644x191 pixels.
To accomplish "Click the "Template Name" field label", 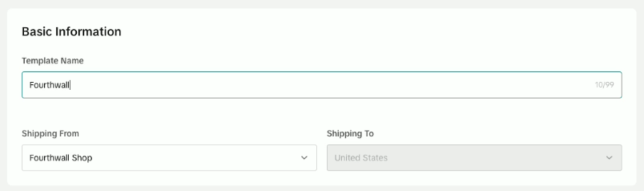I will pos(53,60).
